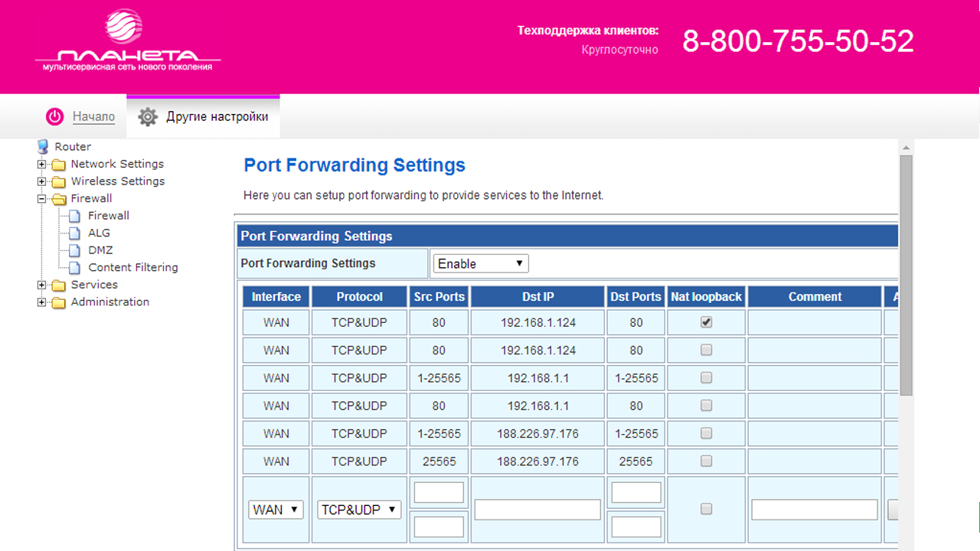
Task: Click the Техподдержка клиентов label
Action: pos(587,31)
